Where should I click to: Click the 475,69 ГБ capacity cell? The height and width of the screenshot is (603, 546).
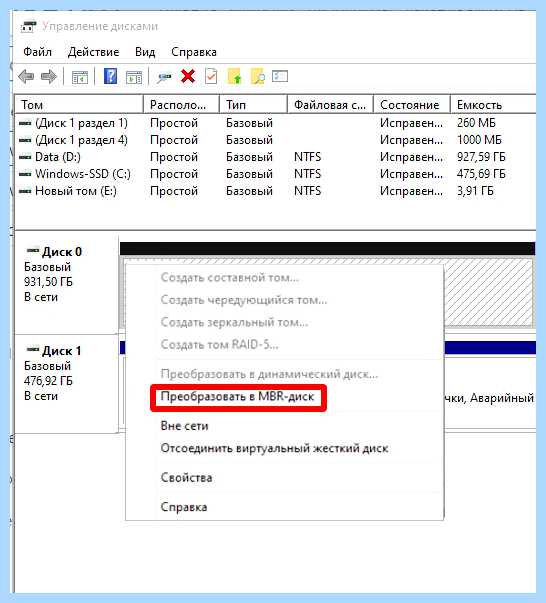coord(481,174)
